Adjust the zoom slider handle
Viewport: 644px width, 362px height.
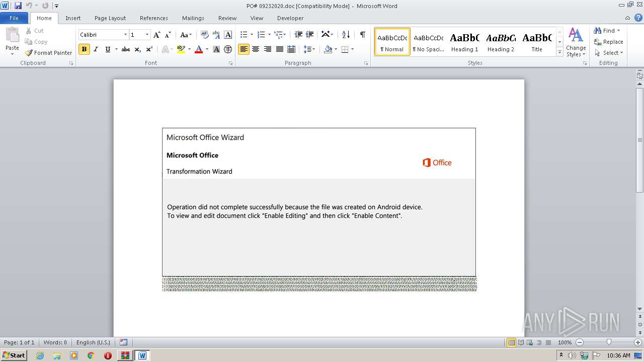pyautogui.click(x=609, y=342)
